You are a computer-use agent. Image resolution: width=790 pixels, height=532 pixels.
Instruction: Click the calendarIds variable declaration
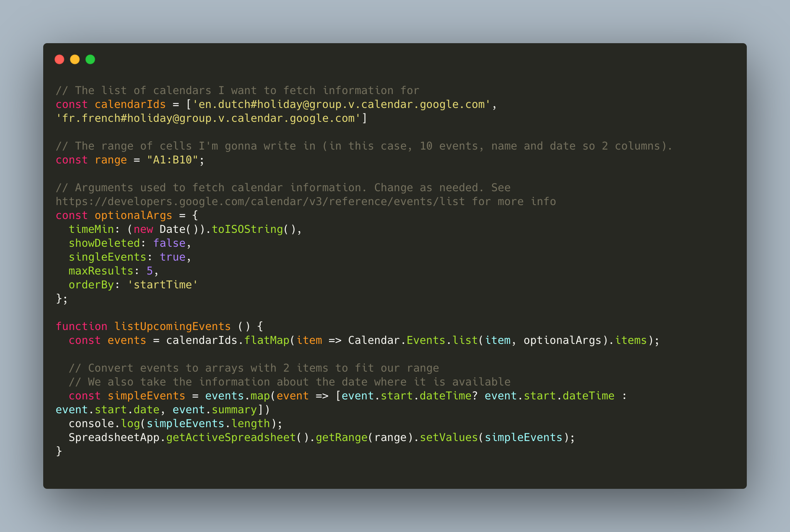click(130, 104)
